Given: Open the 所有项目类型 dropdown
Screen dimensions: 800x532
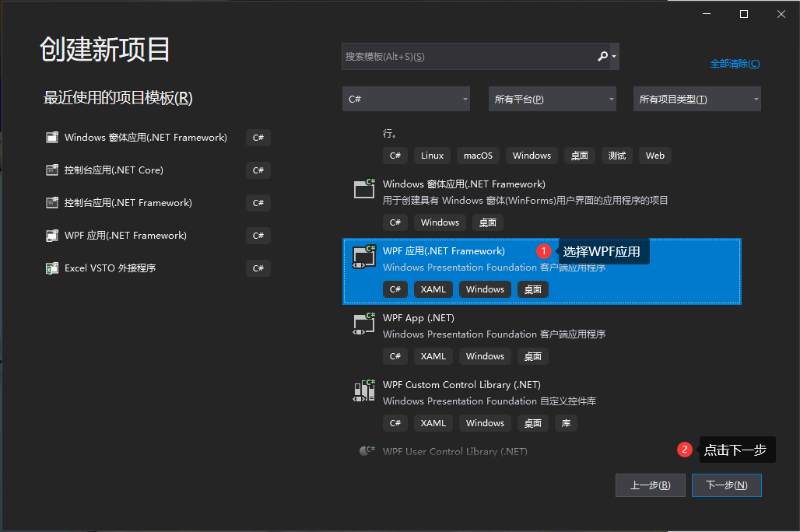Looking at the screenshot, I should point(697,99).
